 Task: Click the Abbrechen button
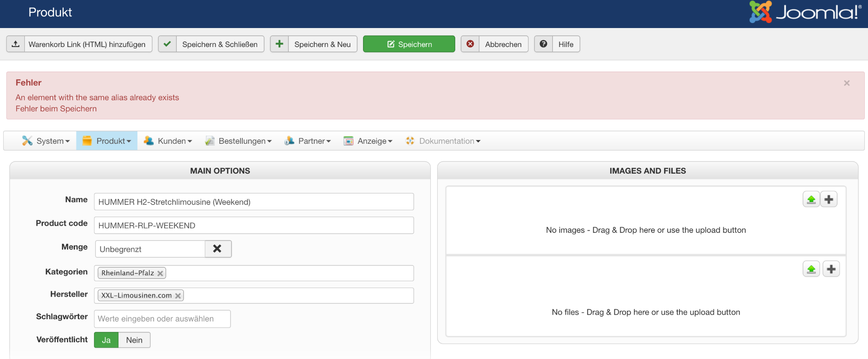point(495,44)
